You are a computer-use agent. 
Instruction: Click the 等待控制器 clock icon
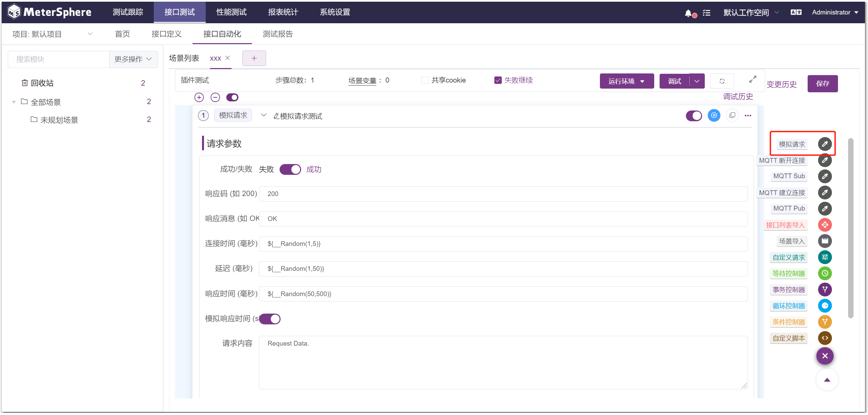[x=825, y=274]
